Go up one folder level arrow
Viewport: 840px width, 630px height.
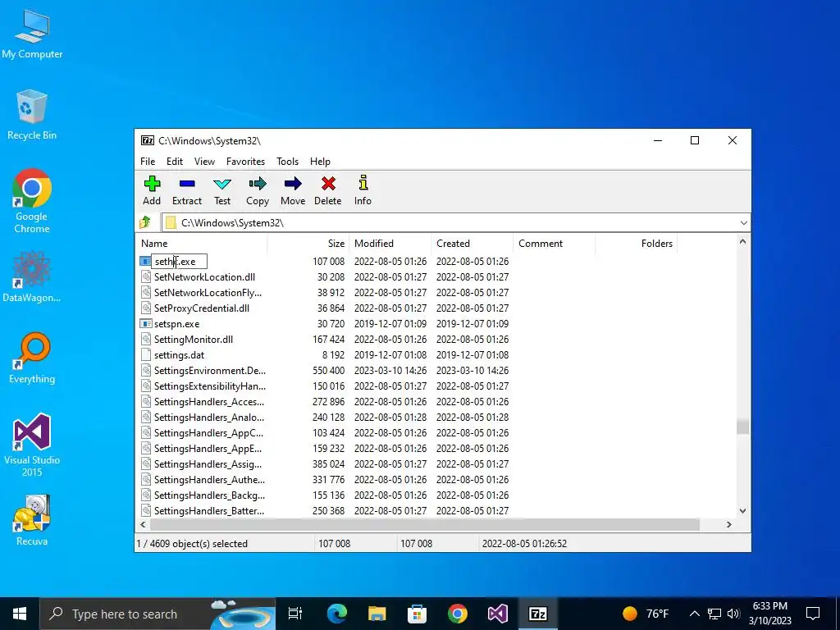pyautogui.click(x=145, y=222)
